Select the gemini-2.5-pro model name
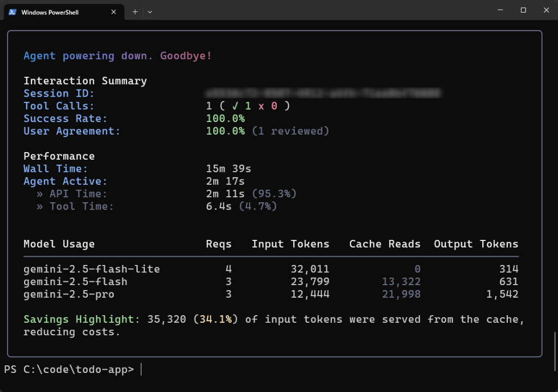This screenshot has width=558, height=392. coord(69,294)
